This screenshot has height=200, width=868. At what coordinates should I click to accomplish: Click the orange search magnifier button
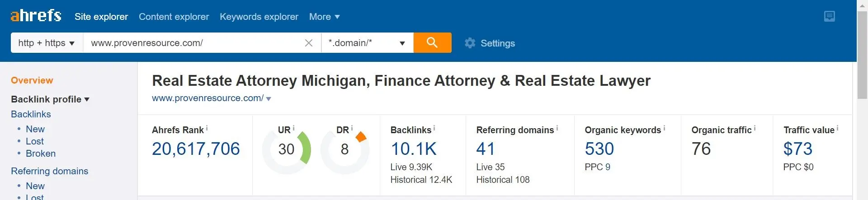(432, 42)
